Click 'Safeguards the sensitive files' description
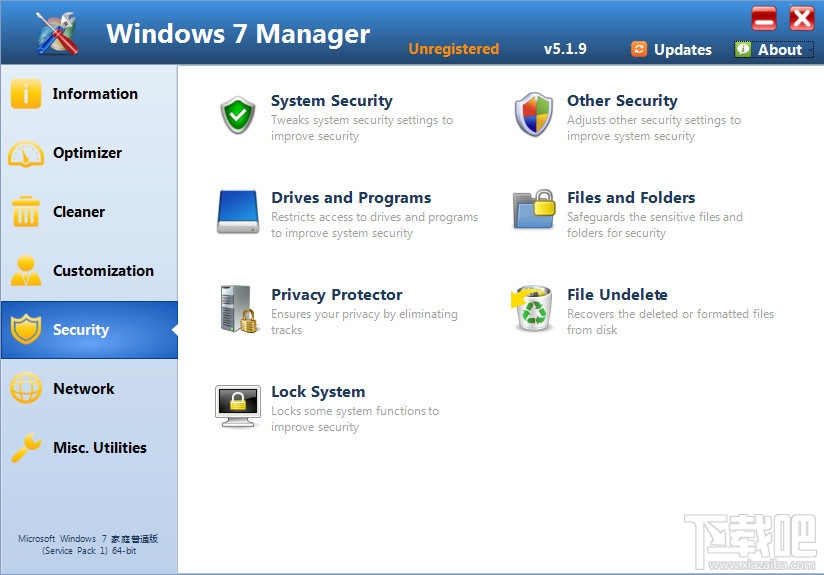Screen dimensions: 824x575 [655, 224]
